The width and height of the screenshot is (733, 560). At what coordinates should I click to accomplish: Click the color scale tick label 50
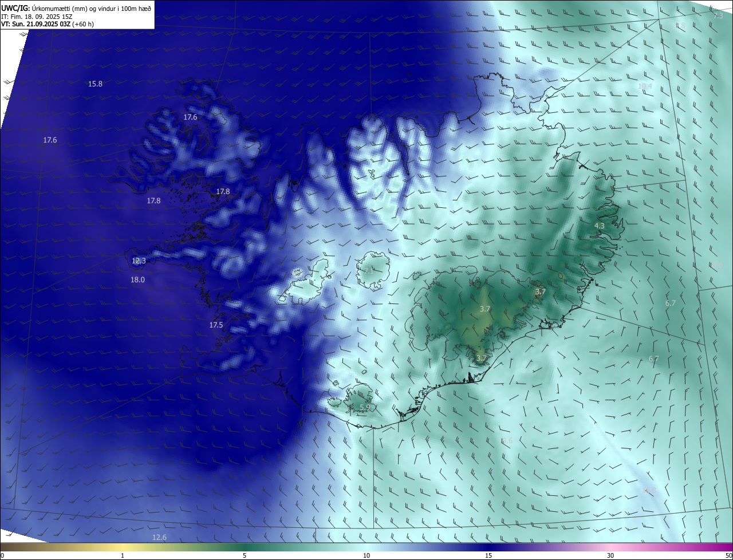point(728,555)
